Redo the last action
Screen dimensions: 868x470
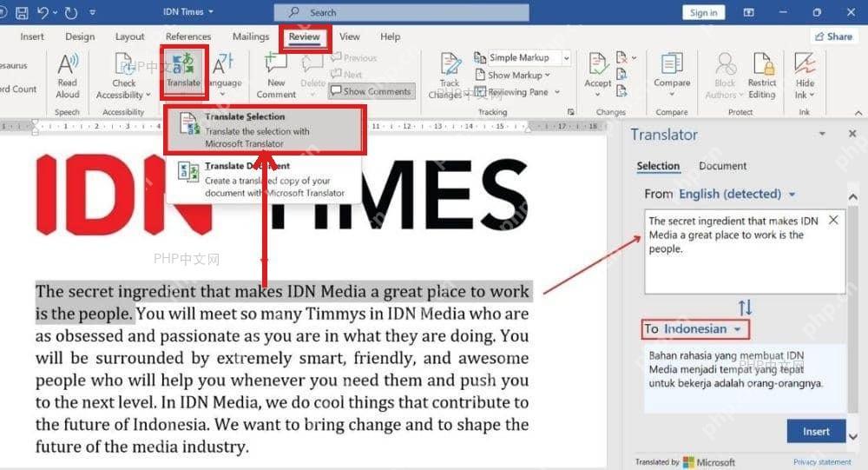71,12
